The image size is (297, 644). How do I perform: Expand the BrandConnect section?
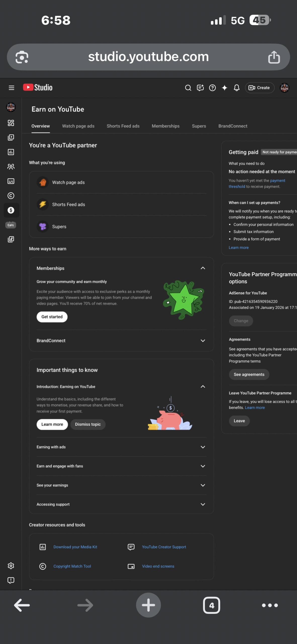[203, 341]
